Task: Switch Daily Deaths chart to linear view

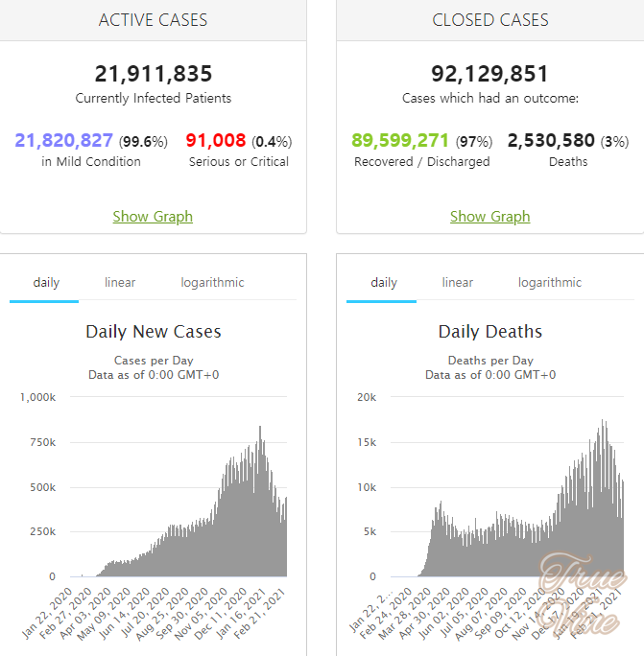Action: [x=457, y=283]
